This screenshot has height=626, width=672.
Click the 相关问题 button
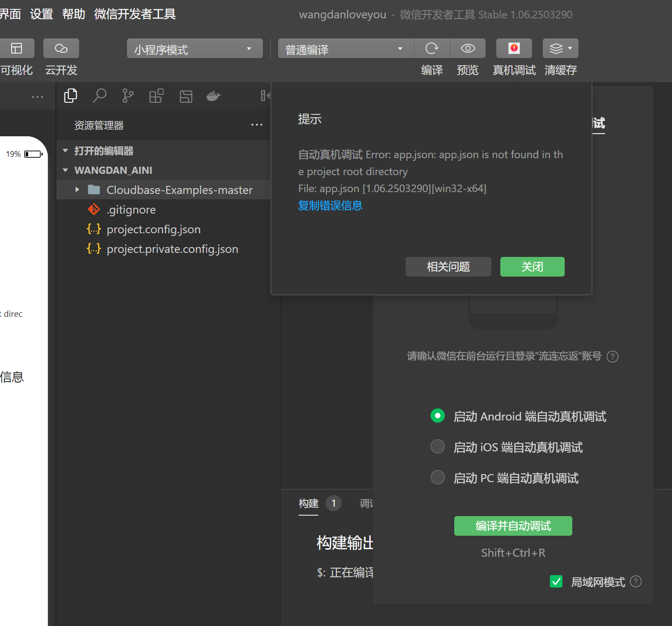448,267
